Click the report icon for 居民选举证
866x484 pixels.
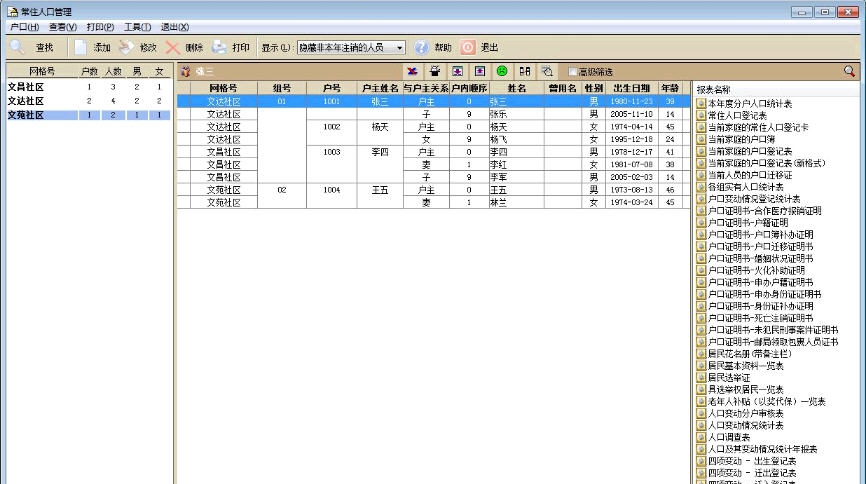(x=701, y=377)
